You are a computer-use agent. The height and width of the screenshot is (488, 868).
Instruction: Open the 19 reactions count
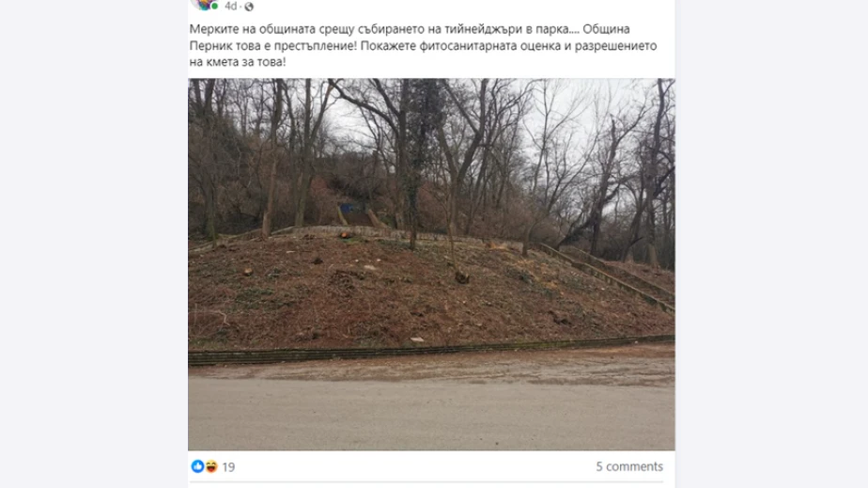point(228,467)
